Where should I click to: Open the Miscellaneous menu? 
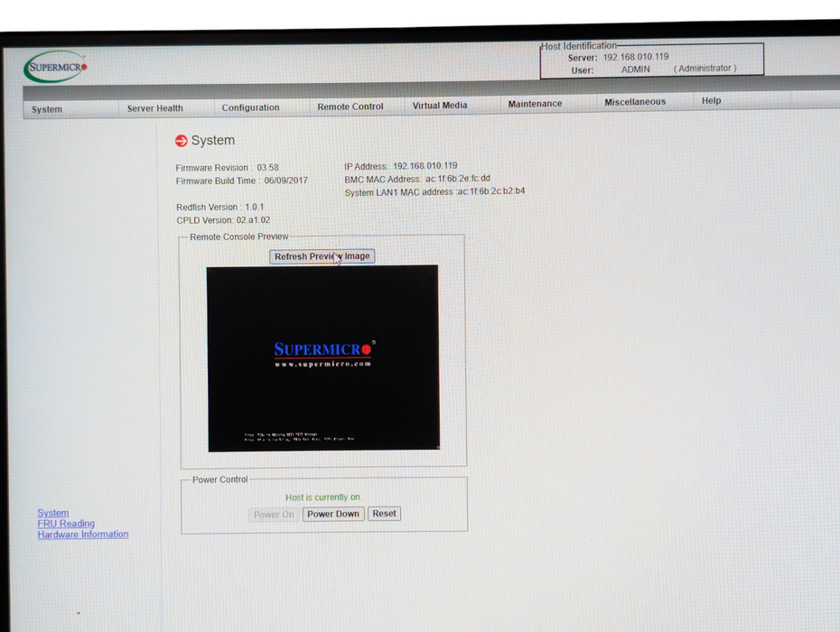coord(635,102)
